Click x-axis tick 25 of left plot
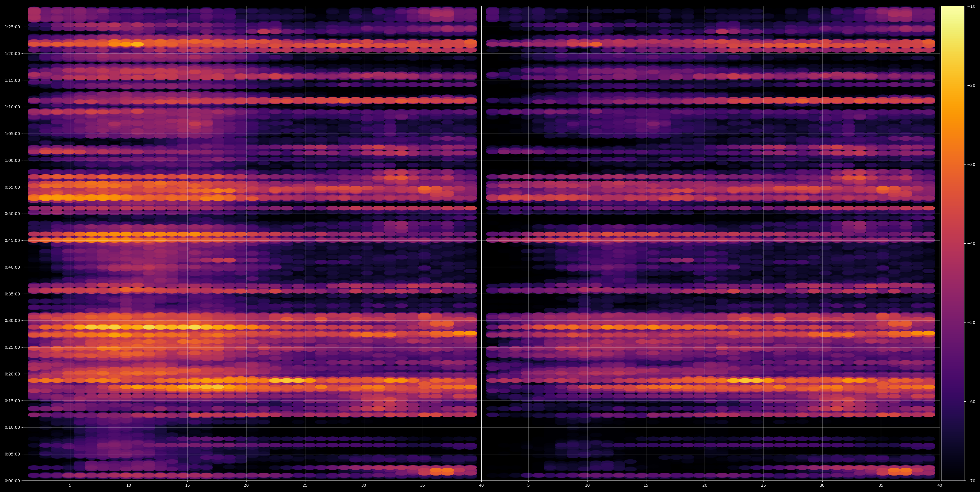980x492 pixels. pos(305,486)
